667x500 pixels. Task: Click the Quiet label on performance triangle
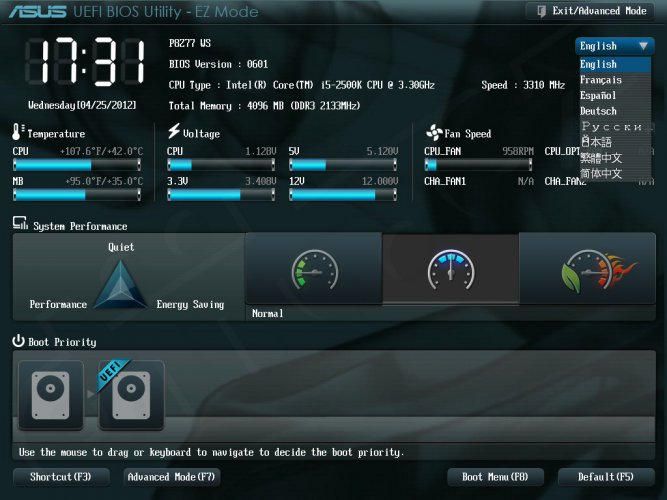click(x=121, y=247)
